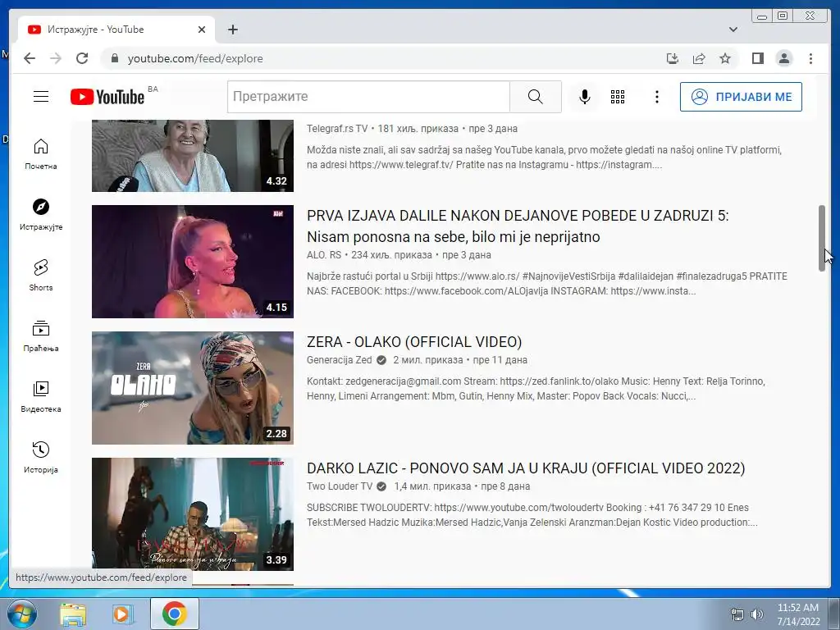Viewport: 840px width, 630px height.
Task: Open Праћења subscriptions in the sidebar
Action: pyautogui.click(x=41, y=336)
